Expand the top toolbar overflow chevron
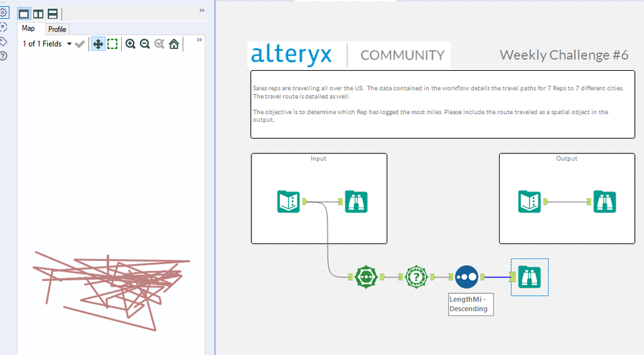Screen dimensions: 644x355 (202, 10)
